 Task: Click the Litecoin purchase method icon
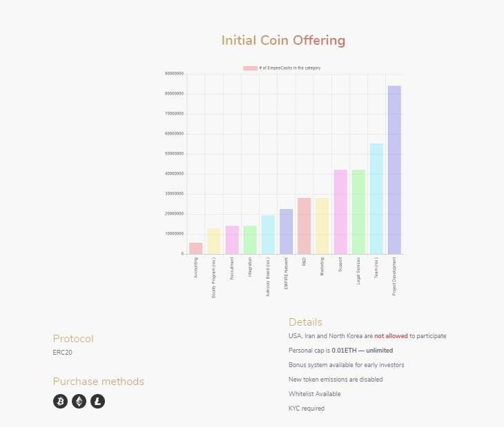98,401
